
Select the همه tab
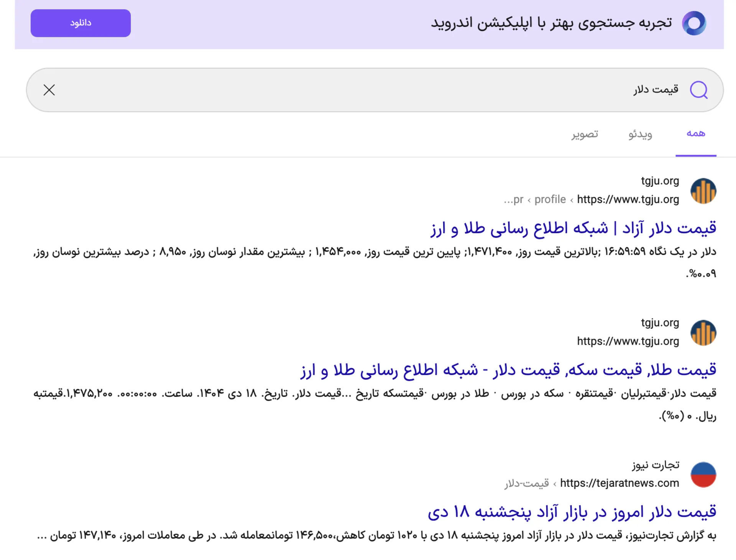click(x=696, y=133)
